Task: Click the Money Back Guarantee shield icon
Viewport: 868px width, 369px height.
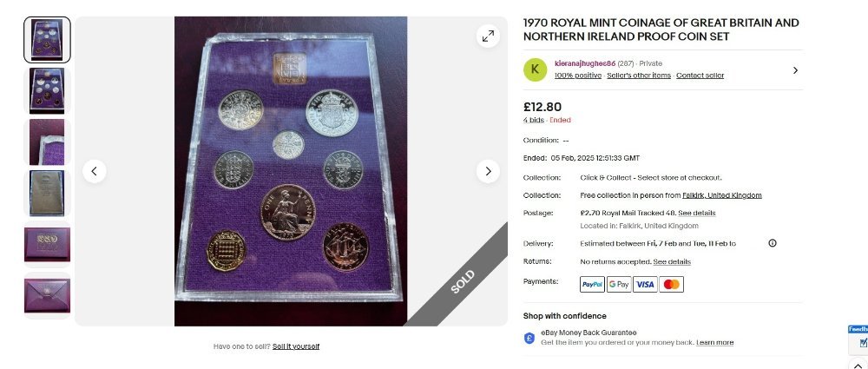Action: (529, 338)
